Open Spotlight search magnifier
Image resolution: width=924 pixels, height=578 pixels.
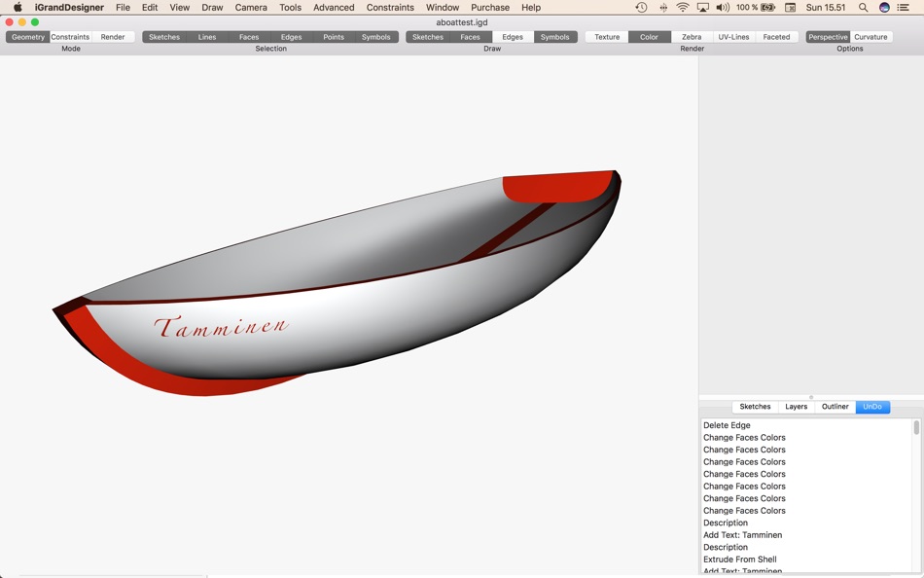[863, 7]
